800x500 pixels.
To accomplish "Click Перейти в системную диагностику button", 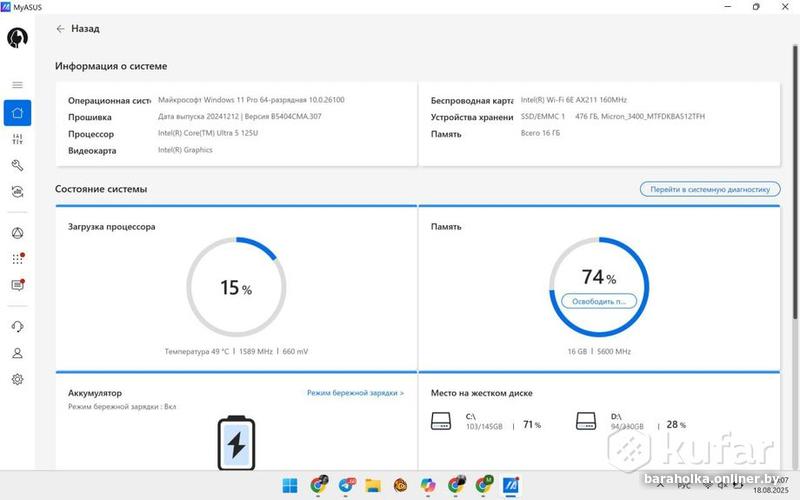I will tap(710, 189).
